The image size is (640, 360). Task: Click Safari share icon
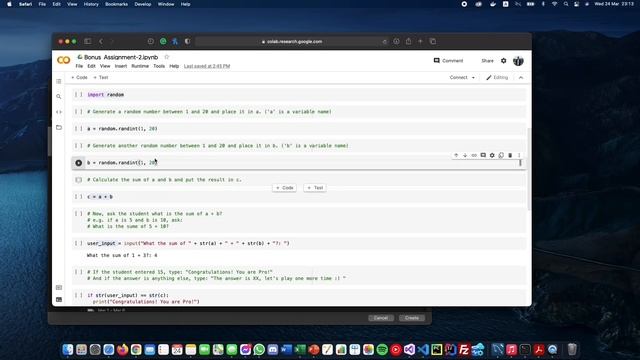(x=408, y=41)
